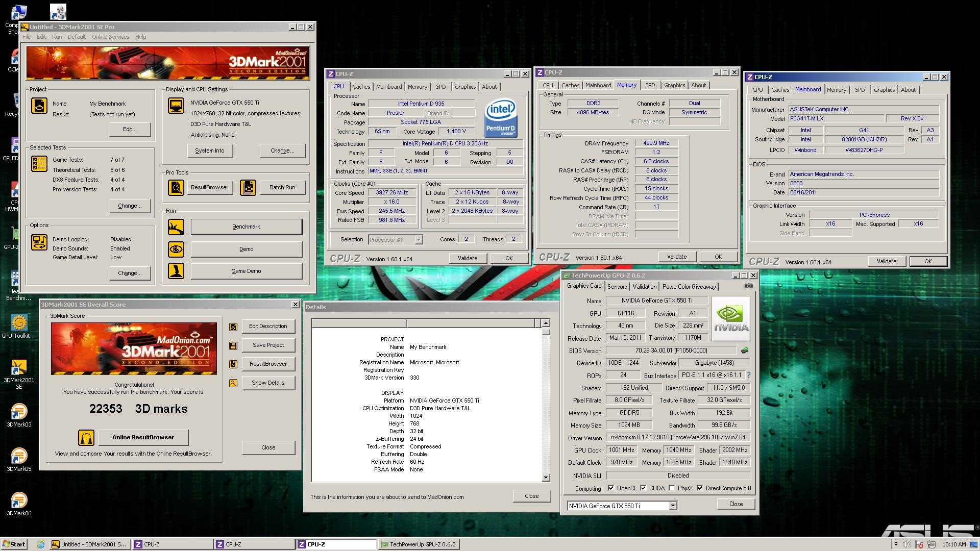Click the Game Demo button

(x=246, y=271)
